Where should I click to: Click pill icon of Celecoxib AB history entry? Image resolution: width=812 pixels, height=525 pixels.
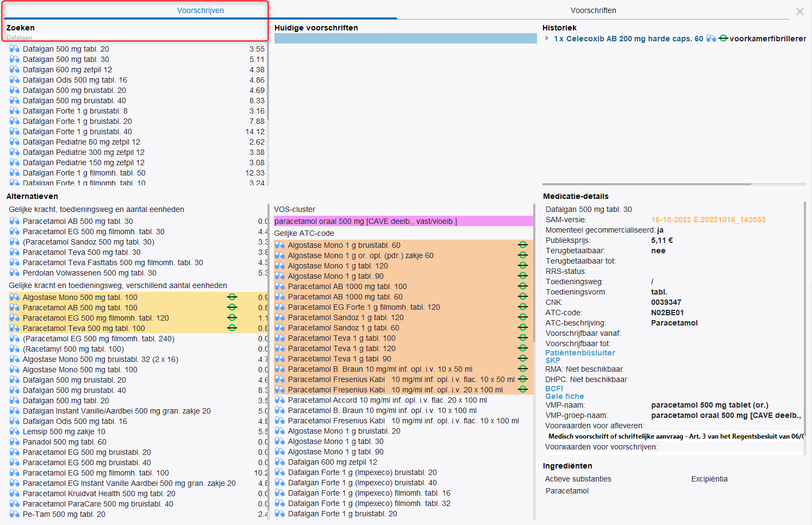[x=711, y=39]
